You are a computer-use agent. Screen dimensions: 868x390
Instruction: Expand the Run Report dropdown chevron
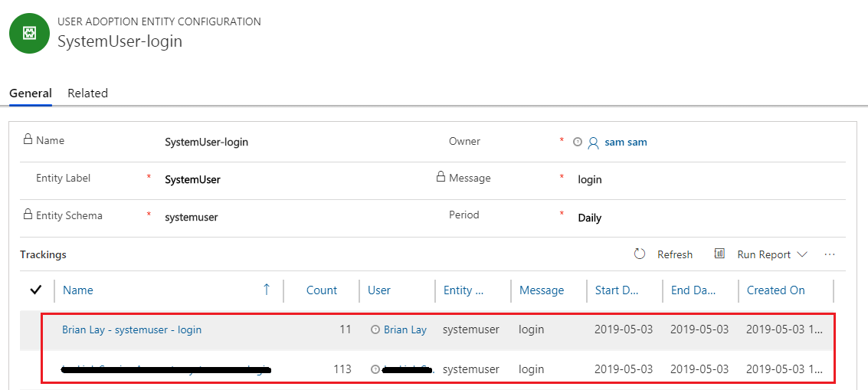tap(802, 254)
